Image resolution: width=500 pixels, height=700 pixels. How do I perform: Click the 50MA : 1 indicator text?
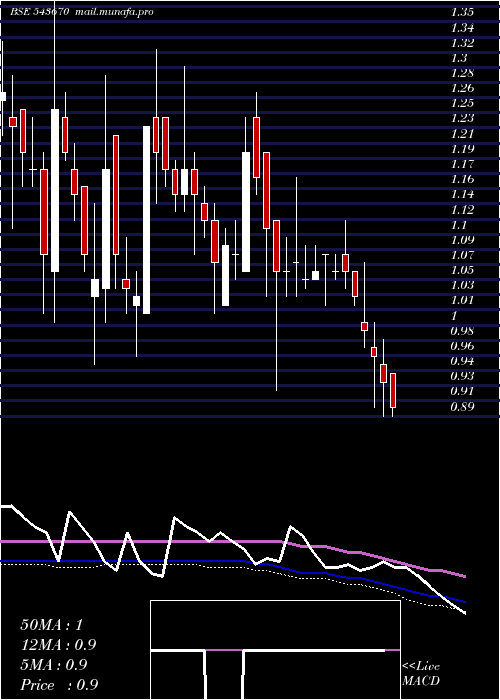(52, 625)
